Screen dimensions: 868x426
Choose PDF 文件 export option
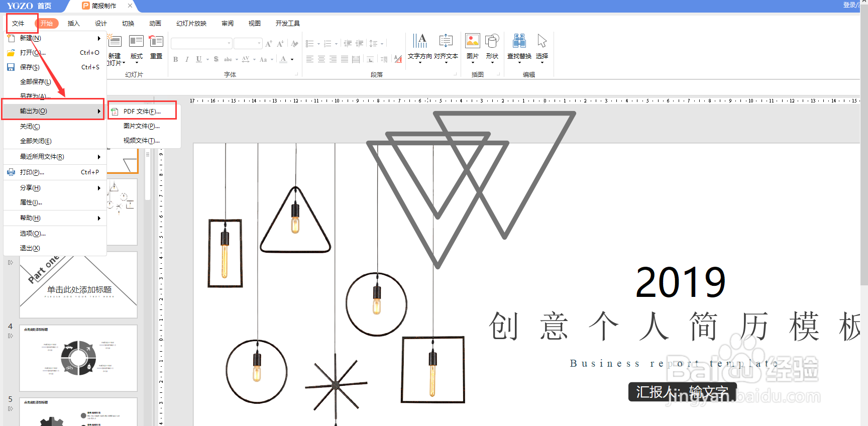click(142, 112)
